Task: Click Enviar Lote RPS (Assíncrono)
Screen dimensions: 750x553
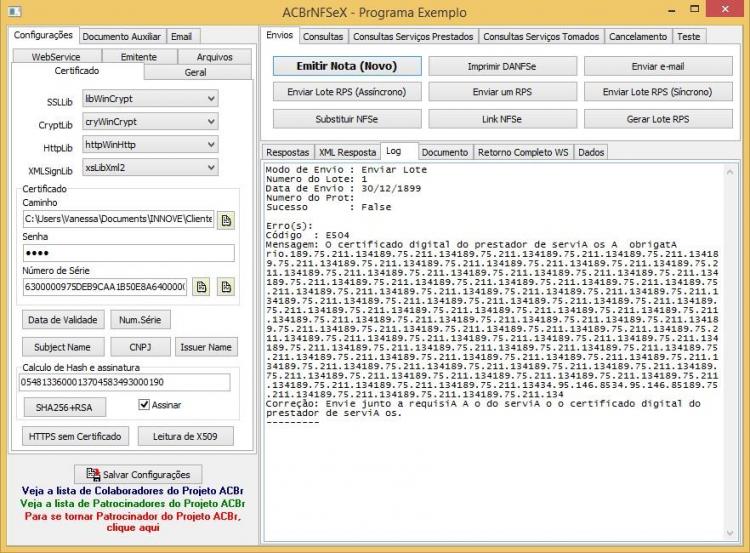Action: [x=347, y=92]
